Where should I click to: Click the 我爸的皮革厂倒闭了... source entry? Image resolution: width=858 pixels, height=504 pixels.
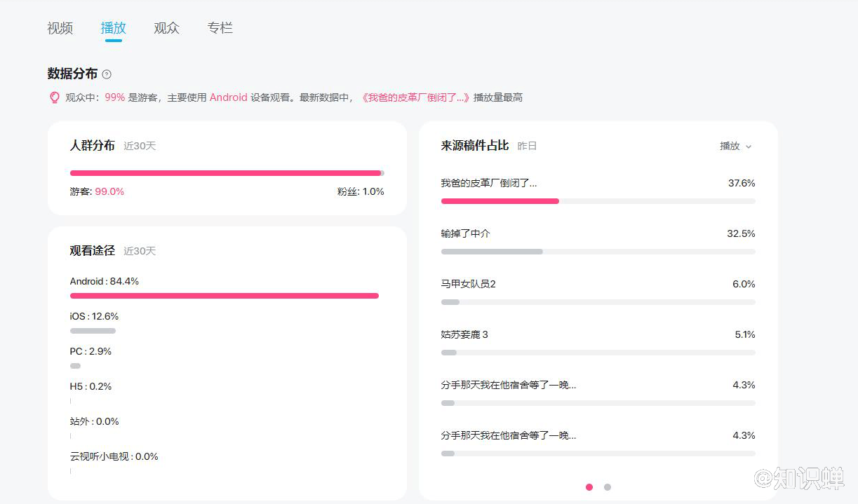pyautogui.click(x=489, y=183)
